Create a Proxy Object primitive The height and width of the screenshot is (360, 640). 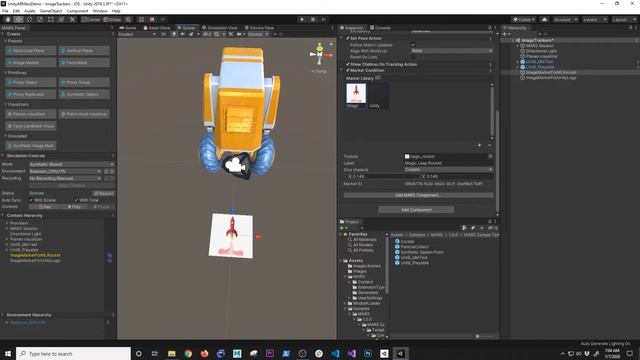pyautogui.click(x=31, y=82)
